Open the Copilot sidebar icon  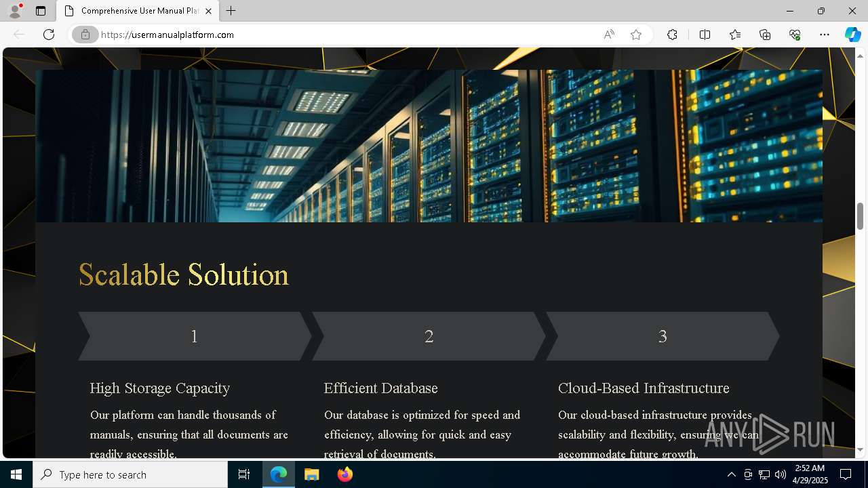point(852,35)
